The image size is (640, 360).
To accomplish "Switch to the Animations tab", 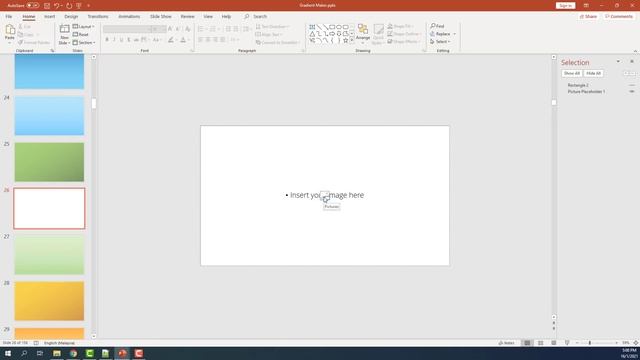I will 129,17.
